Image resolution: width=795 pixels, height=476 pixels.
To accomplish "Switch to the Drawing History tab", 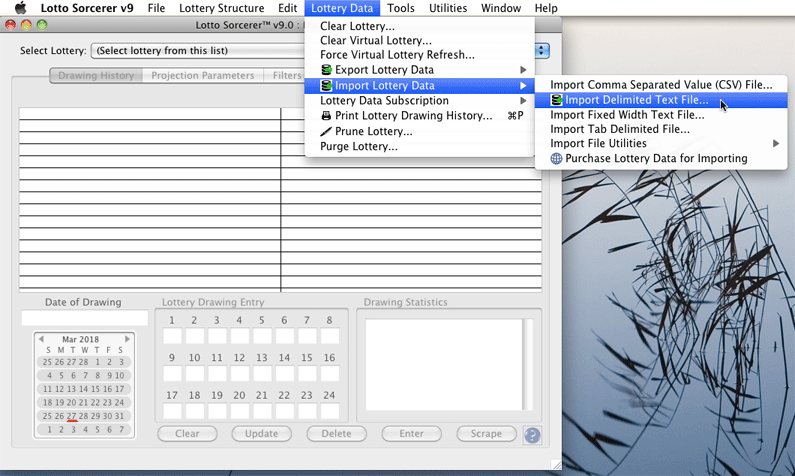I will click(x=96, y=75).
